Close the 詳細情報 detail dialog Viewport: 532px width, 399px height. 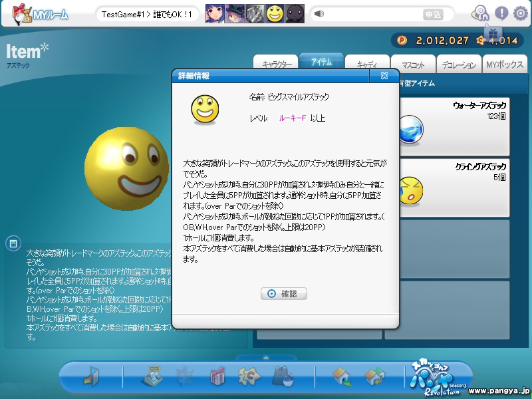pyautogui.click(x=384, y=76)
